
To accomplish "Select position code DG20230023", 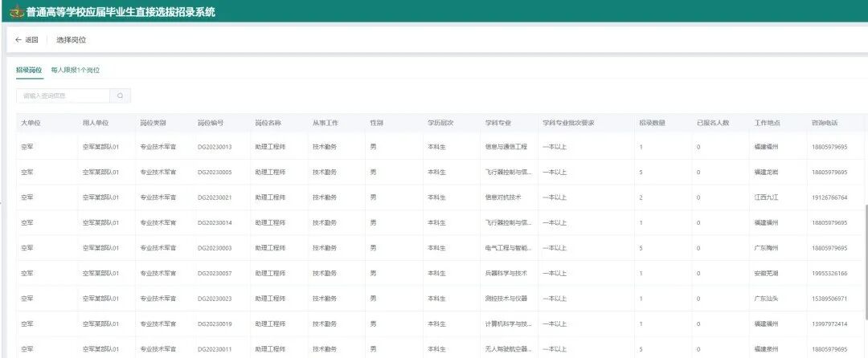I will click(215, 299).
